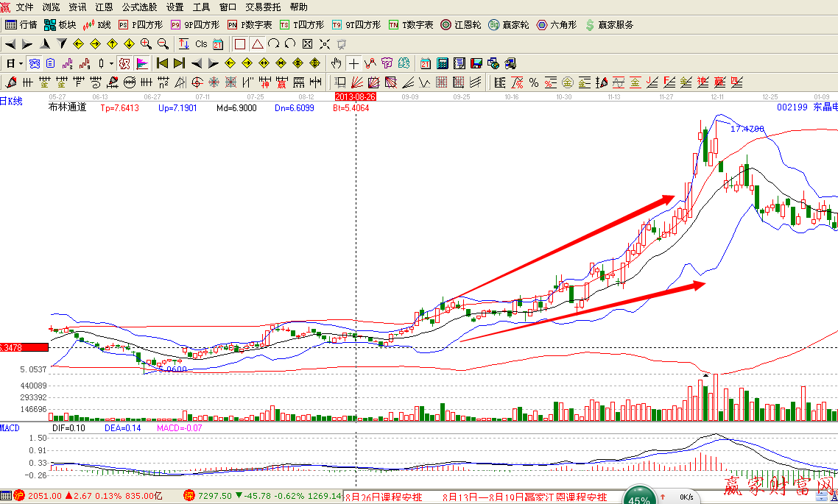Click the Cls clear button in toolbar
838x504 pixels.
tap(201, 43)
